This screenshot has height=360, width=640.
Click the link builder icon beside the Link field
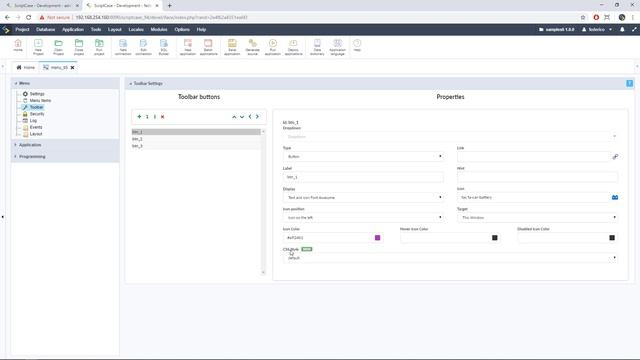(x=615, y=157)
